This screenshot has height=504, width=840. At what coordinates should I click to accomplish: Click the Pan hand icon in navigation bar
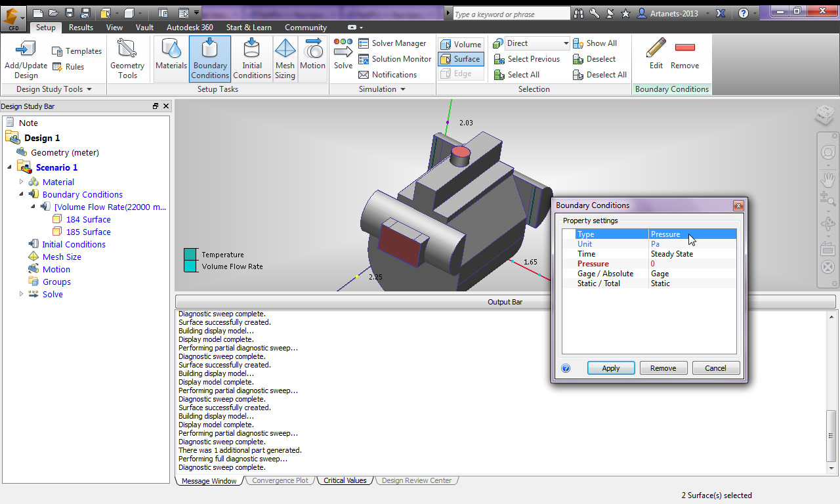tap(828, 179)
